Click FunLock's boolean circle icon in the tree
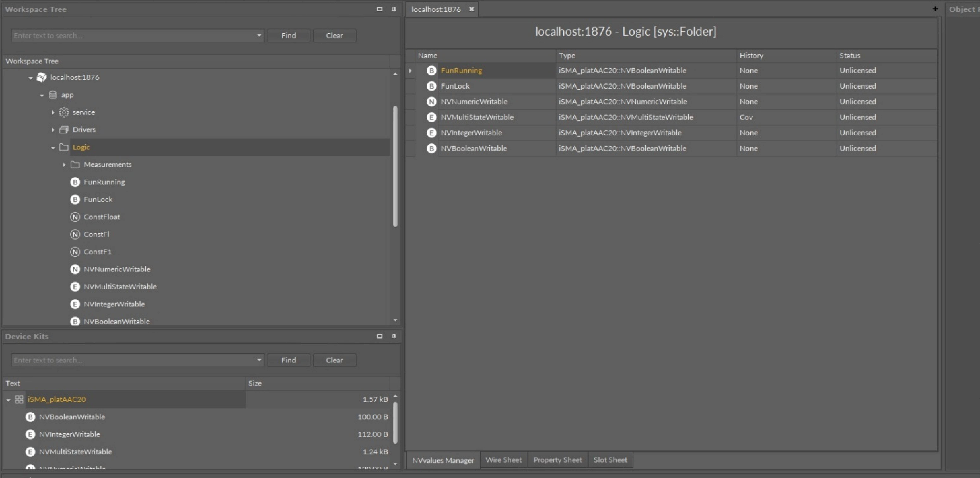The image size is (980, 478). pos(75,199)
